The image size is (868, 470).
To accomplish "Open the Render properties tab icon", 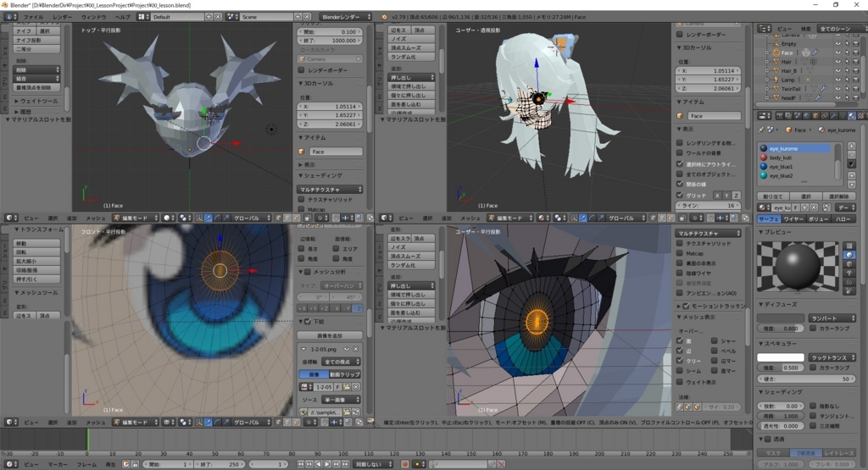I will coord(780,116).
